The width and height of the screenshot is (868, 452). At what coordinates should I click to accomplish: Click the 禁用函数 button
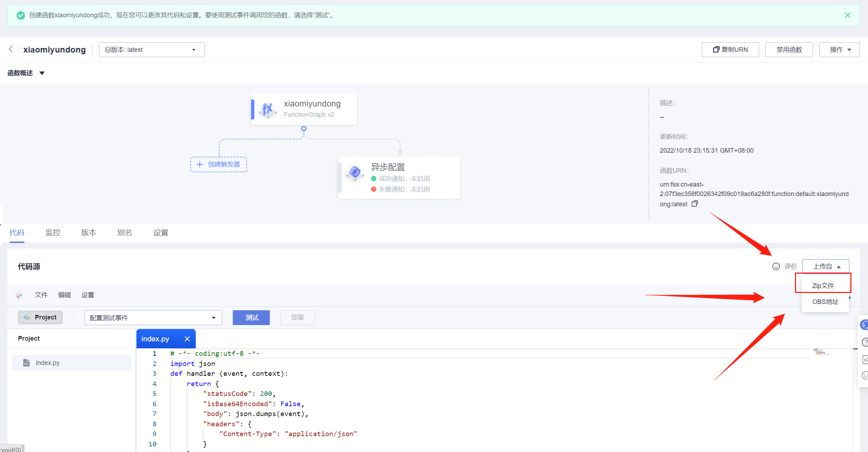pyautogui.click(x=789, y=50)
